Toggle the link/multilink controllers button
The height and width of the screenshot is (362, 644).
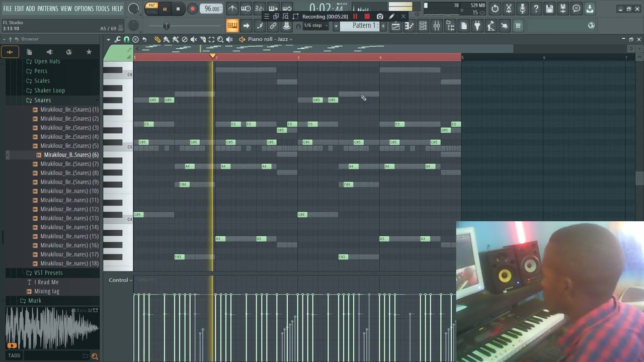click(273, 26)
